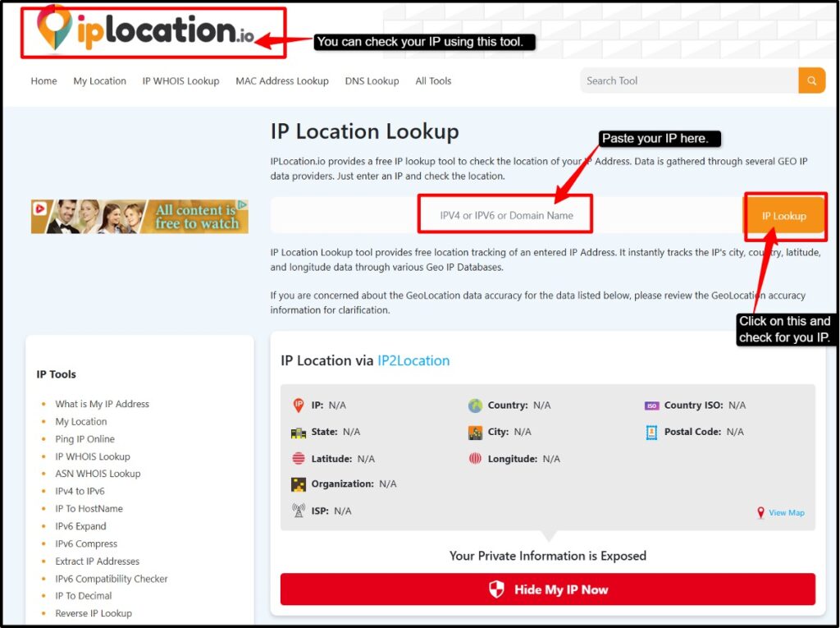Click the ISO badge icon beside Country ISO
The image size is (840, 628).
[651, 406]
